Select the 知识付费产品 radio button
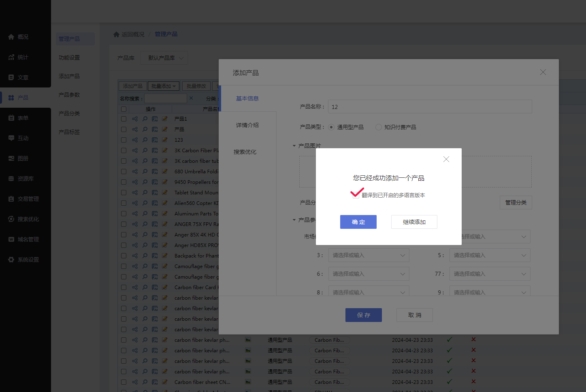 378,127
